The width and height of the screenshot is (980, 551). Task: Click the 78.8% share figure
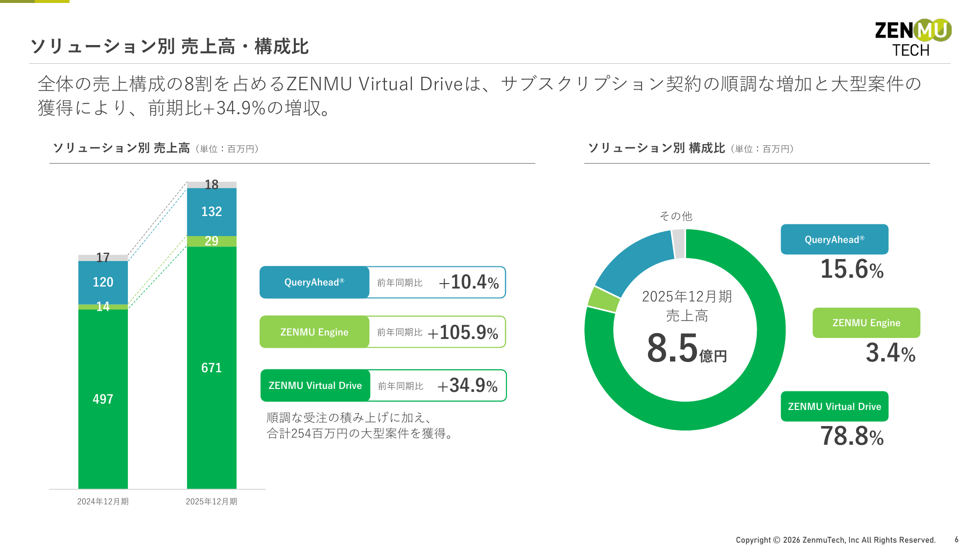[852, 436]
